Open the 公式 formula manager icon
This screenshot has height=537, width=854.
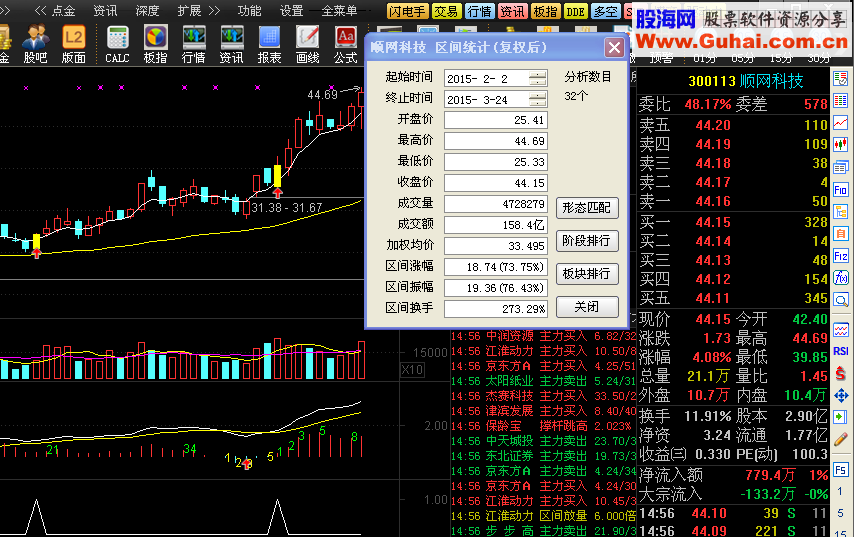345,44
